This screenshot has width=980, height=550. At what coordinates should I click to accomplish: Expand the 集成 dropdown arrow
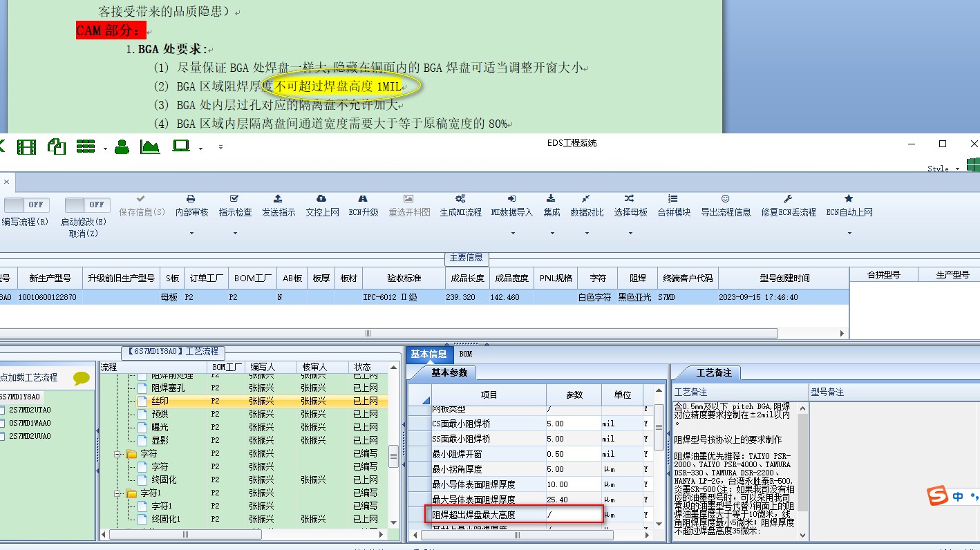click(552, 233)
